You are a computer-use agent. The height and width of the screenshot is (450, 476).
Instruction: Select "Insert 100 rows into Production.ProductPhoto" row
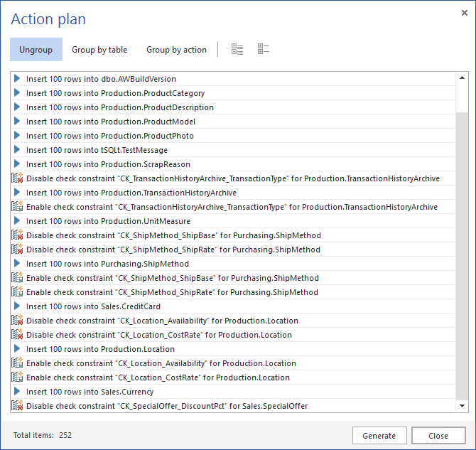109,136
